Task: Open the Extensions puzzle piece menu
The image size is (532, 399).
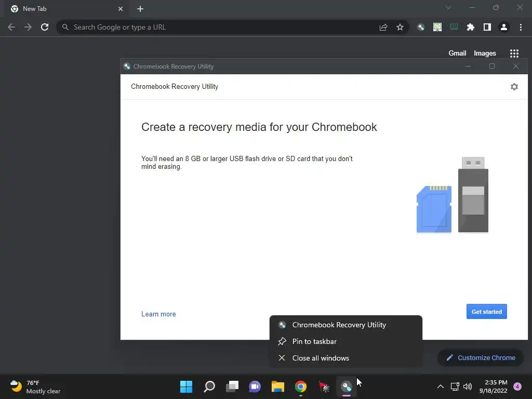Action: [471, 27]
